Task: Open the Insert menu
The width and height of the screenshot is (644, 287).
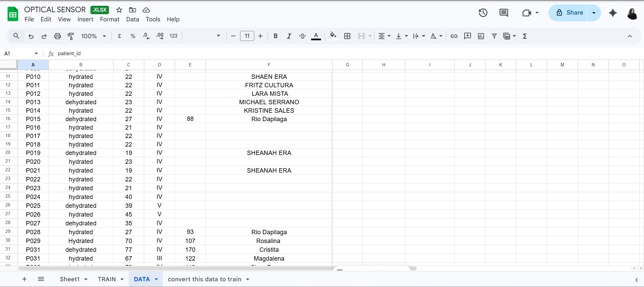Action: pyautogui.click(x=85, y=19)
